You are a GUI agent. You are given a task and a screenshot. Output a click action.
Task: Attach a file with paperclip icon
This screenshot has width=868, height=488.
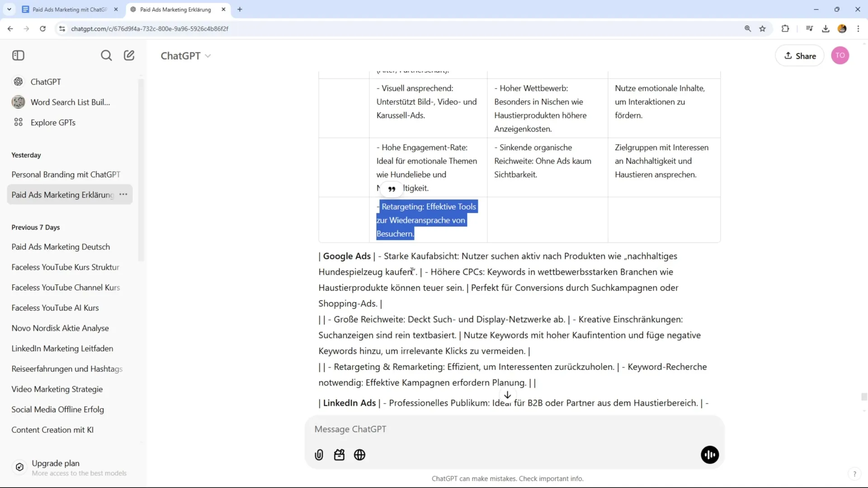point(319,455)
